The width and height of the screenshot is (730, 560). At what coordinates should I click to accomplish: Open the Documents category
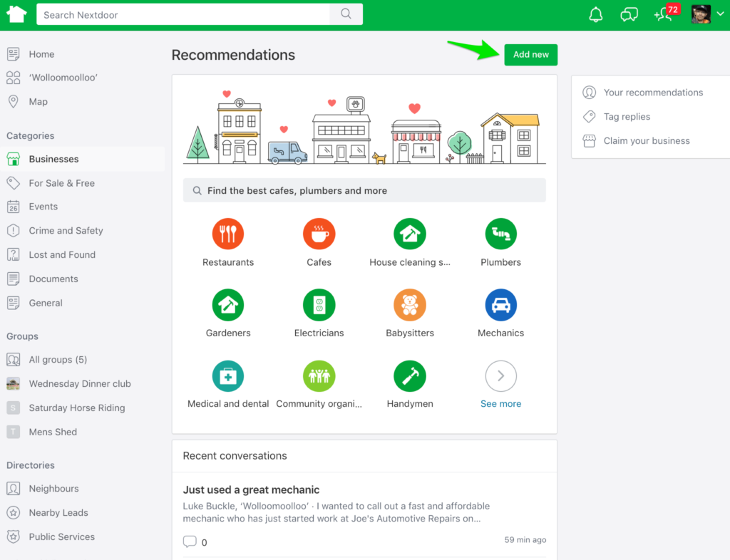point(53,279)
